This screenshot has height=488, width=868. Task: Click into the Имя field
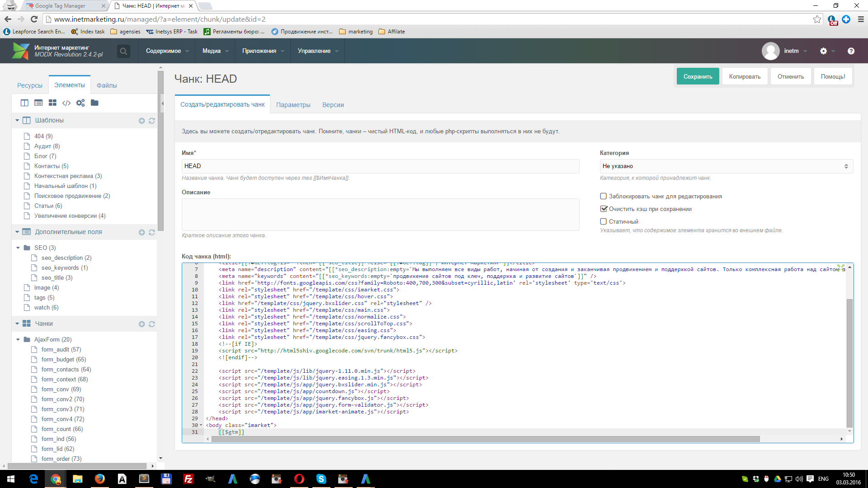click(380, 166)
